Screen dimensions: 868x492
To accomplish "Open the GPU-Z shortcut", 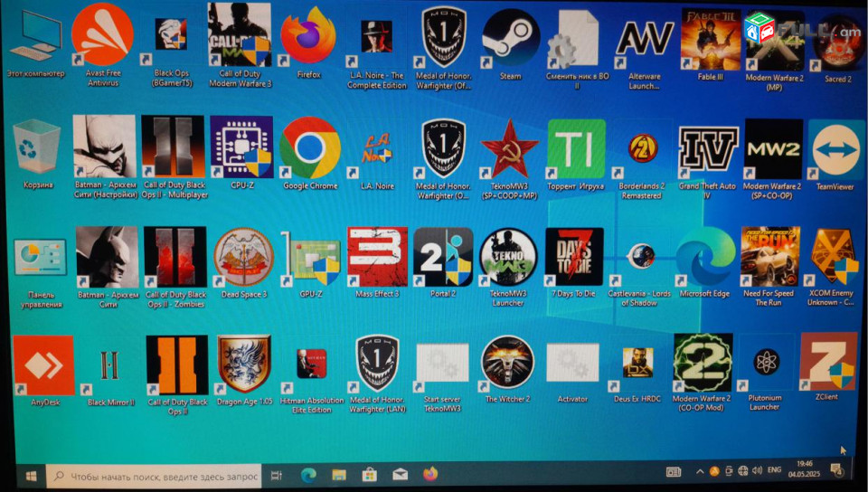I will (x=311, y=258).
